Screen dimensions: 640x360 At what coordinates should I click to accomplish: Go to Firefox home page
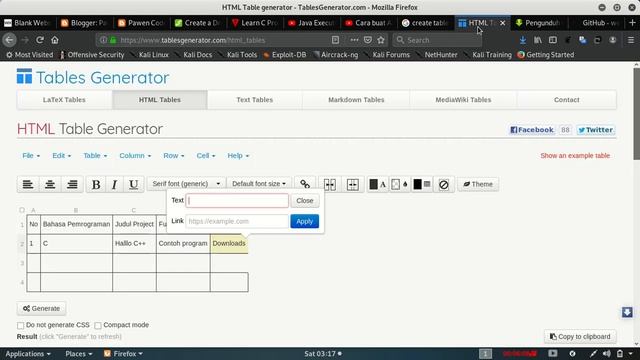coord(55,40)
